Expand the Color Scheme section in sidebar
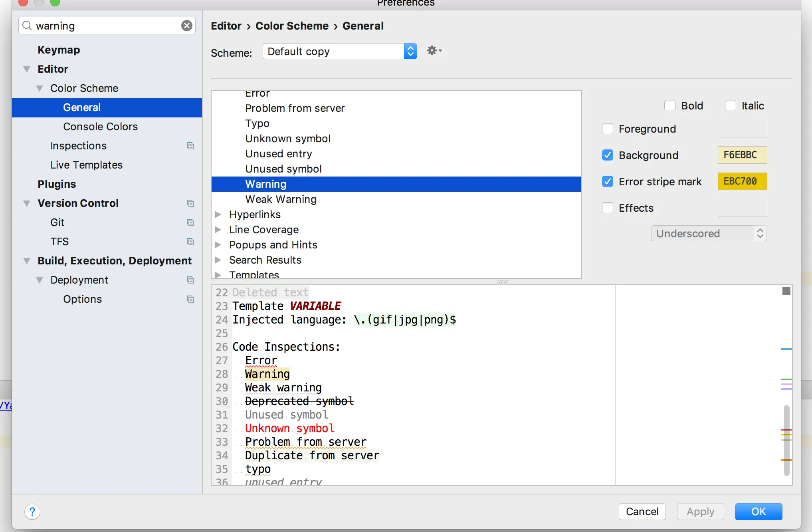 coord(40,88)
